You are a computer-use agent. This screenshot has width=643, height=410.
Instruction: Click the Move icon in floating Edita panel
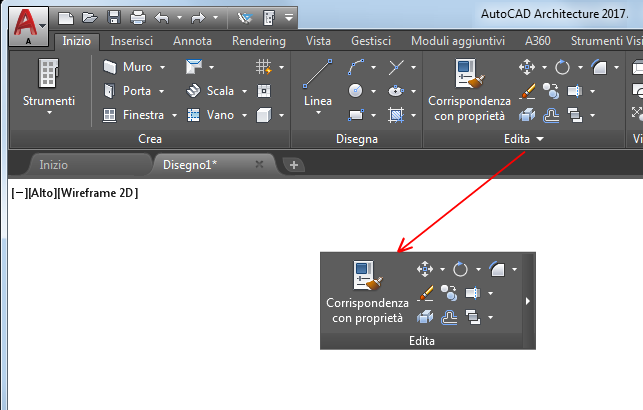425,269
